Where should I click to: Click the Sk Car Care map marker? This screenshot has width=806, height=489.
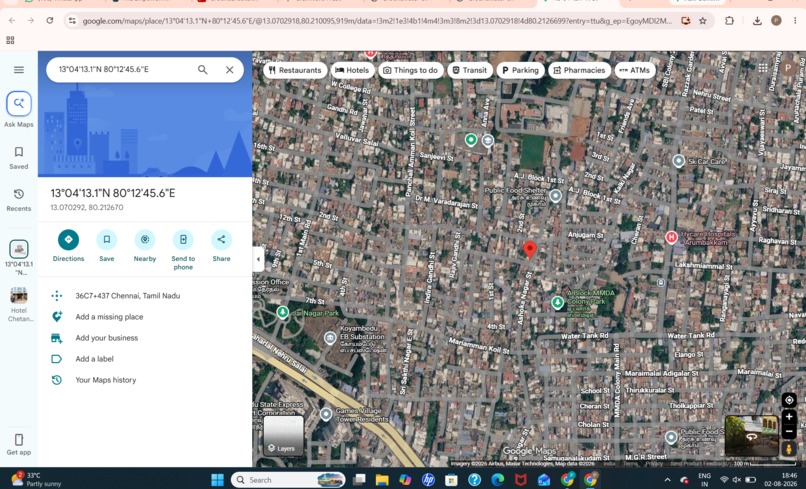point(679,161)
